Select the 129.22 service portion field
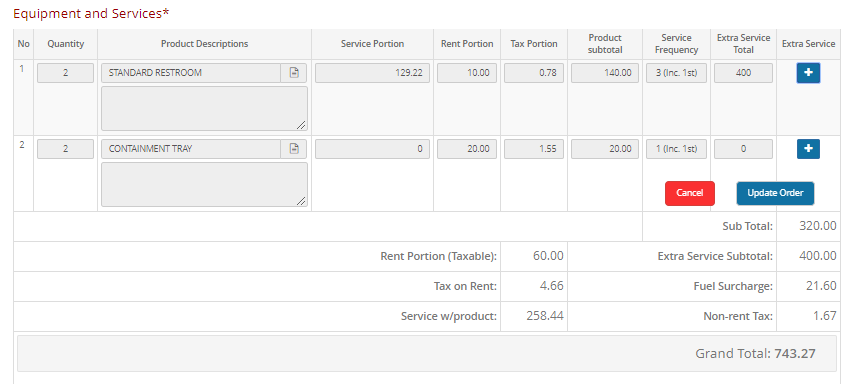The image size is (851, 384). click(372, 73)
